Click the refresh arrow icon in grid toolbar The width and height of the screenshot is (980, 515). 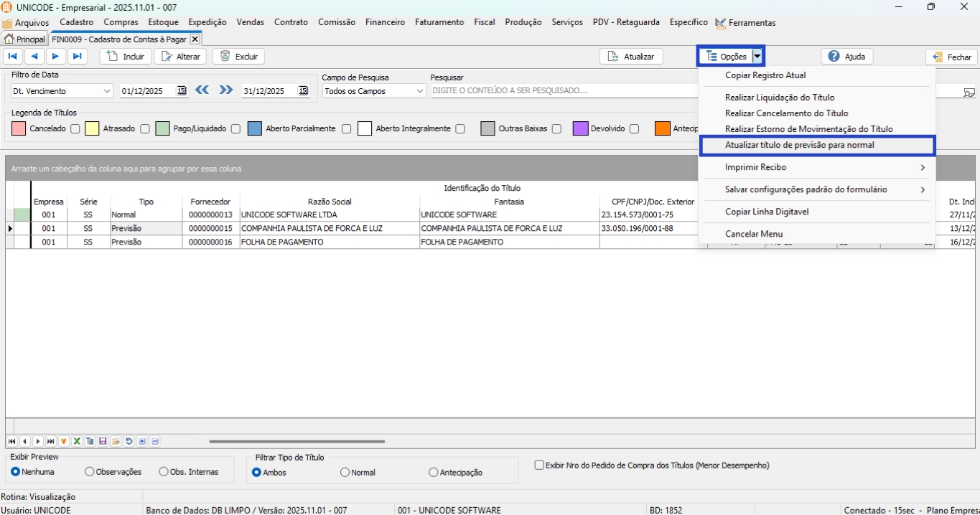[x=129, y=441]
